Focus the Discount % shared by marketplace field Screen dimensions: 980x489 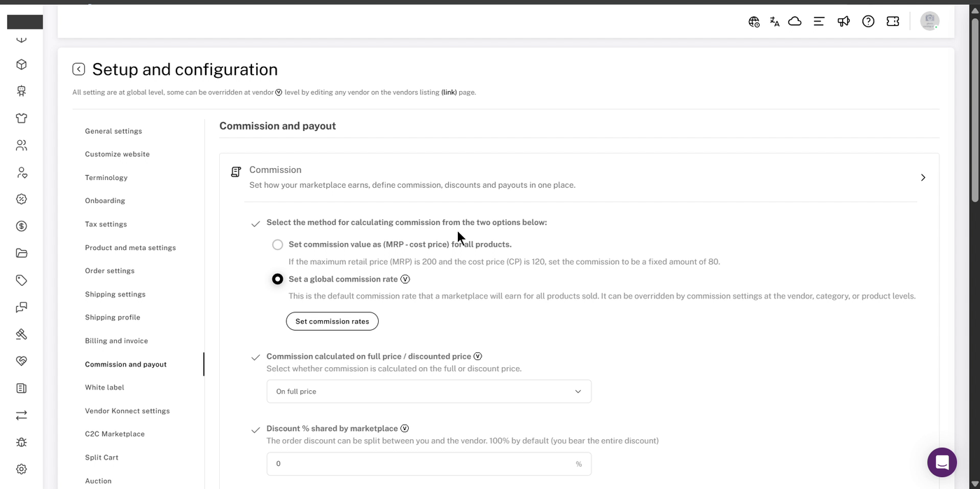point(429,464)
